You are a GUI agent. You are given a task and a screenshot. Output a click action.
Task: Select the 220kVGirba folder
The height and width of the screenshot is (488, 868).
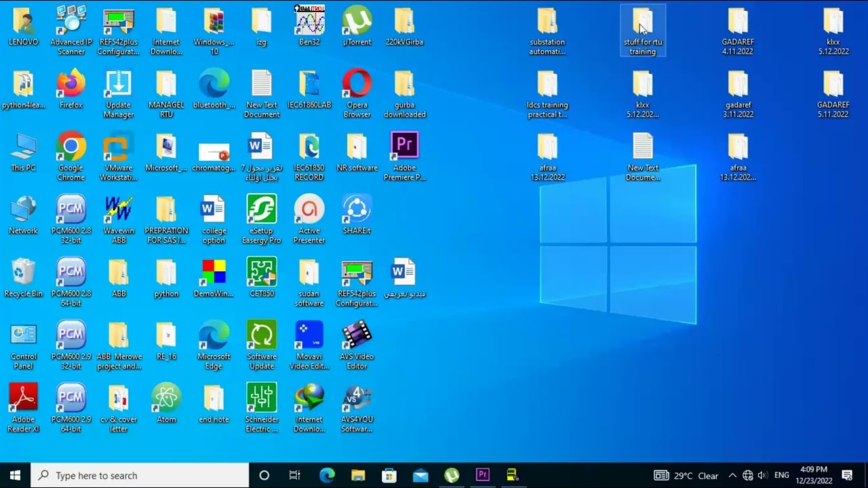[x=405, y=26]
